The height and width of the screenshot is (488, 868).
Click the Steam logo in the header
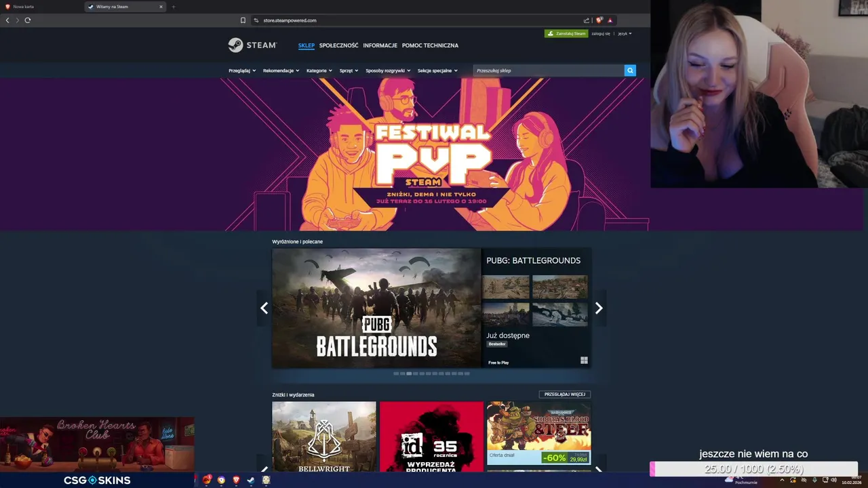click(252, 45)
